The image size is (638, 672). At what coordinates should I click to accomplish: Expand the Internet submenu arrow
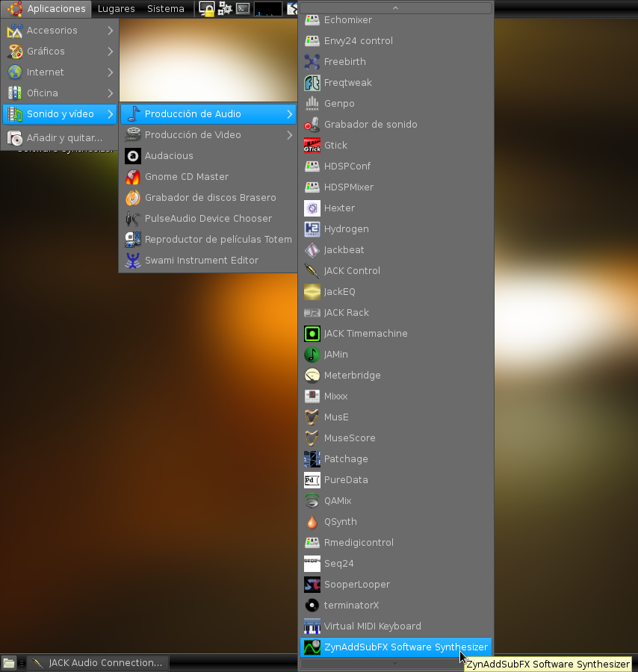tap(111, 72)
